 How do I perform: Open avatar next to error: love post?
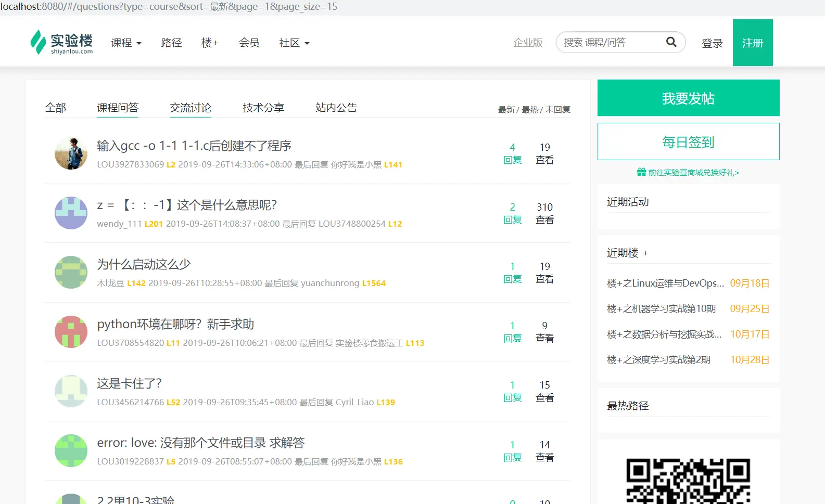click(71, 450)
